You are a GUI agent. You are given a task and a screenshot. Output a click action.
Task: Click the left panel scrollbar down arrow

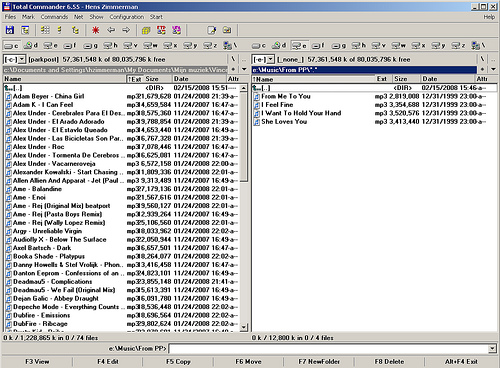pyautogui.click(x=244, y=327)
